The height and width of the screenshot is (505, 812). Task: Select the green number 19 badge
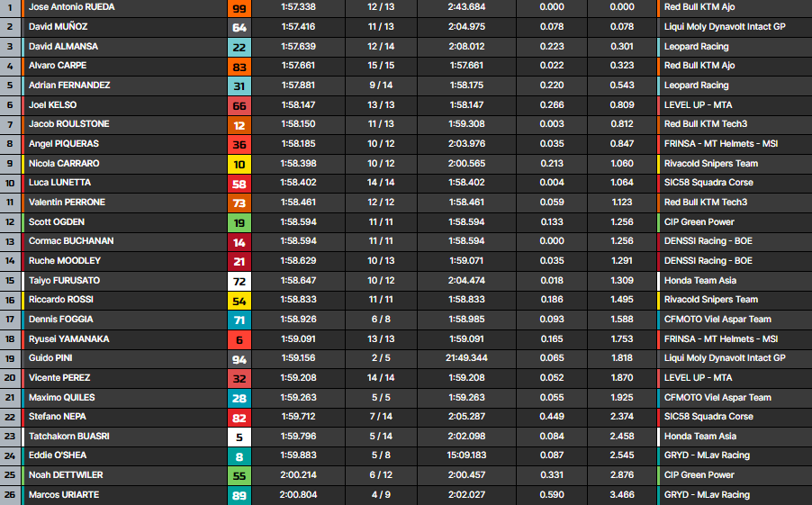[x=239, y=222]
